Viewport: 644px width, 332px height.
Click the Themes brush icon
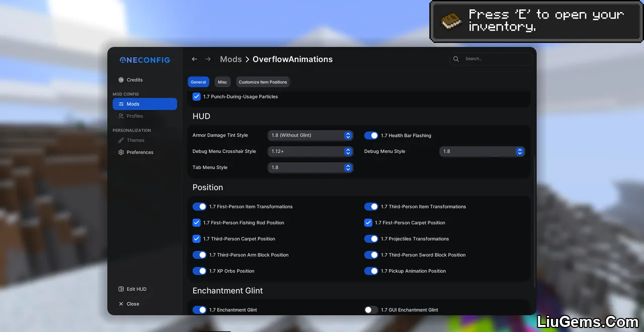(x=121, y=140)
